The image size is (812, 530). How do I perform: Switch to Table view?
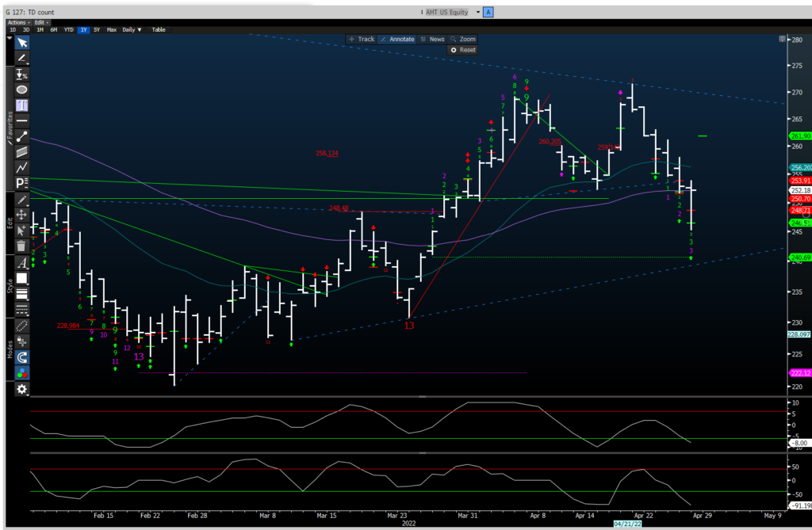tap(159, 29)
